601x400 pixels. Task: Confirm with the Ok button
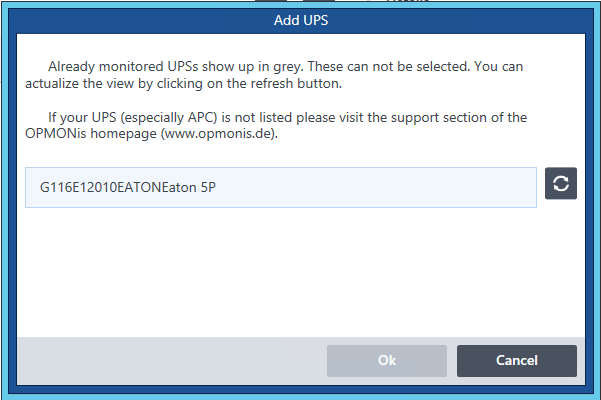(387, 361)
